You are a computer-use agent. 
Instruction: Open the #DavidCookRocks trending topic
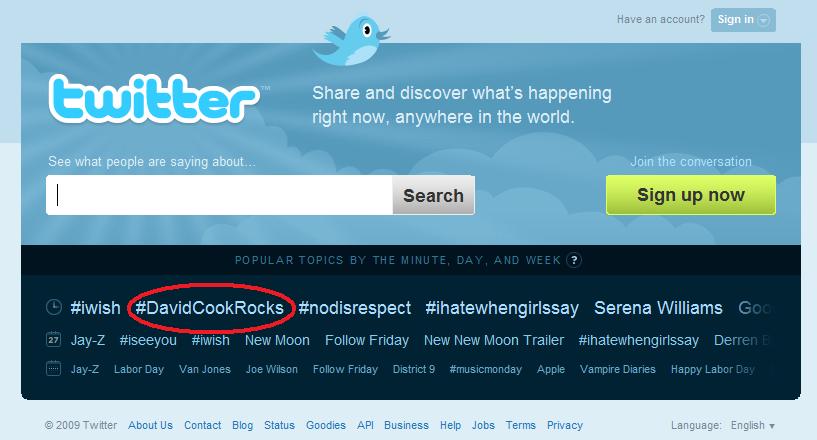[x=209, y=308]
